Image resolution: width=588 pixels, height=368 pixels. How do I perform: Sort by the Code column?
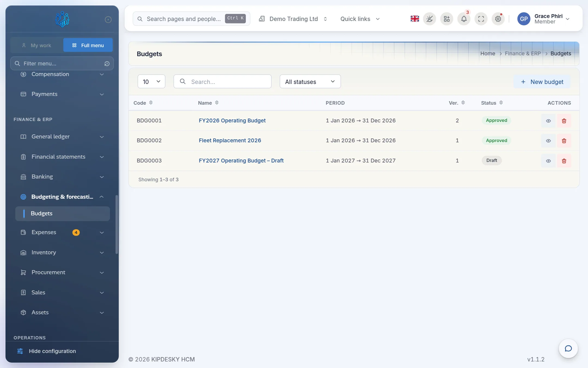pyautogui.click(x=143, y=103)
